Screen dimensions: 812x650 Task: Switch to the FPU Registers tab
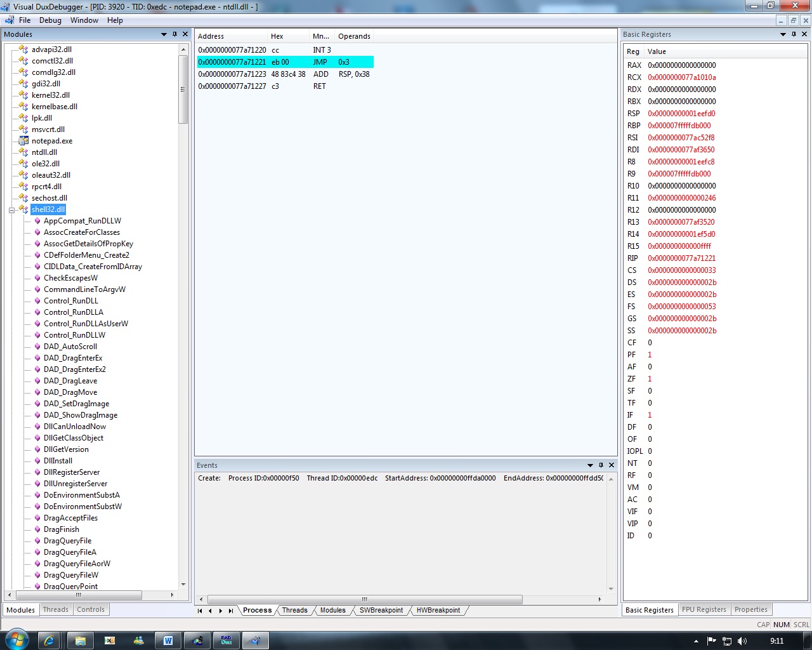[x=704, y=609]
